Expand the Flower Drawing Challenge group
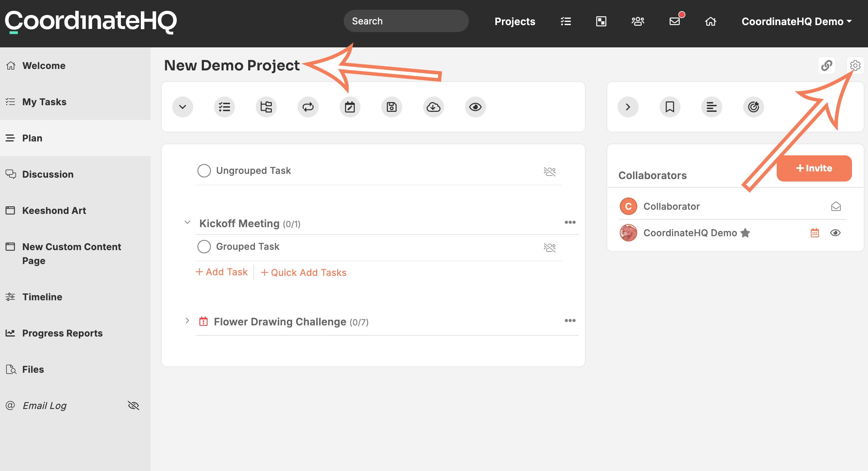868x471 pixels. 188,321
